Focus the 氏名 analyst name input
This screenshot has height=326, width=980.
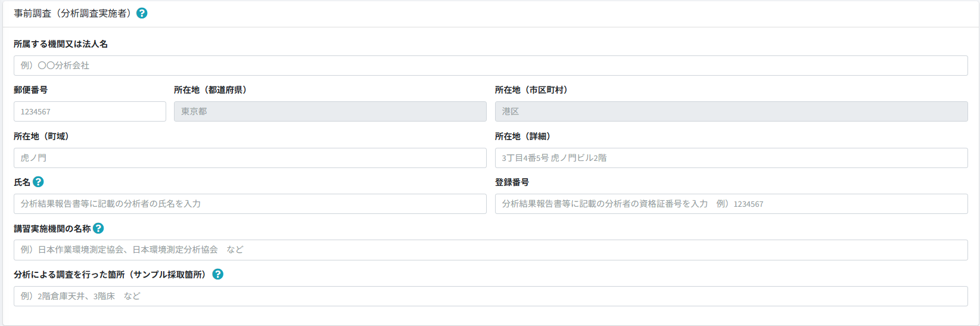click(x=250, y=204)
